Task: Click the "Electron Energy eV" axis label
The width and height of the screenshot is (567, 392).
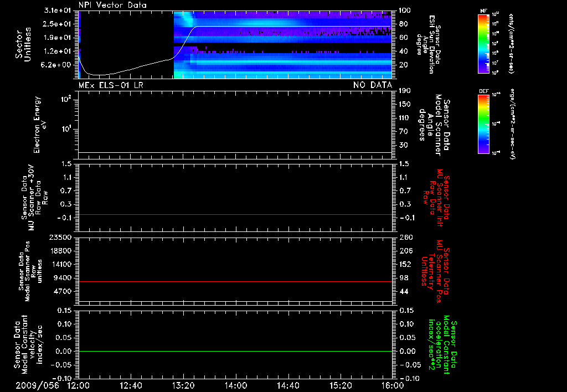Action: (40, 125)
